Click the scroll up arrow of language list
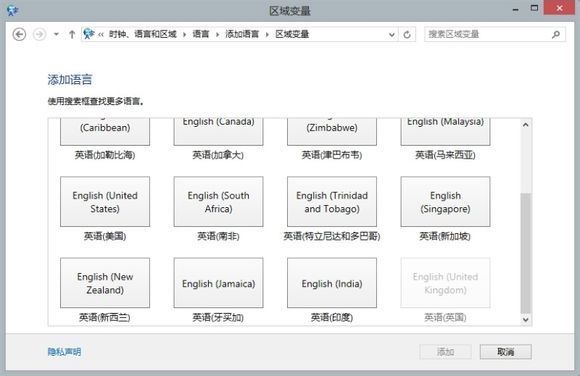The width and height of the screenshot is (580, 376). 526,125
